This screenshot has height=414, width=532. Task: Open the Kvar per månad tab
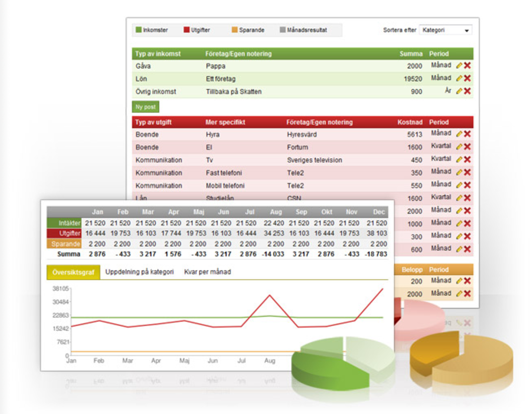click(207, 272)
